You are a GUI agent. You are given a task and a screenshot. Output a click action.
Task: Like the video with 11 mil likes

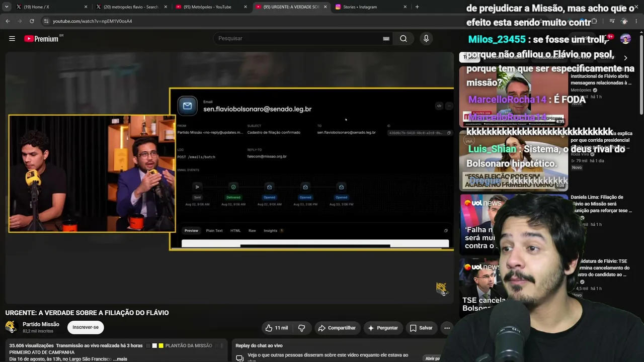[x=276, y=328]
